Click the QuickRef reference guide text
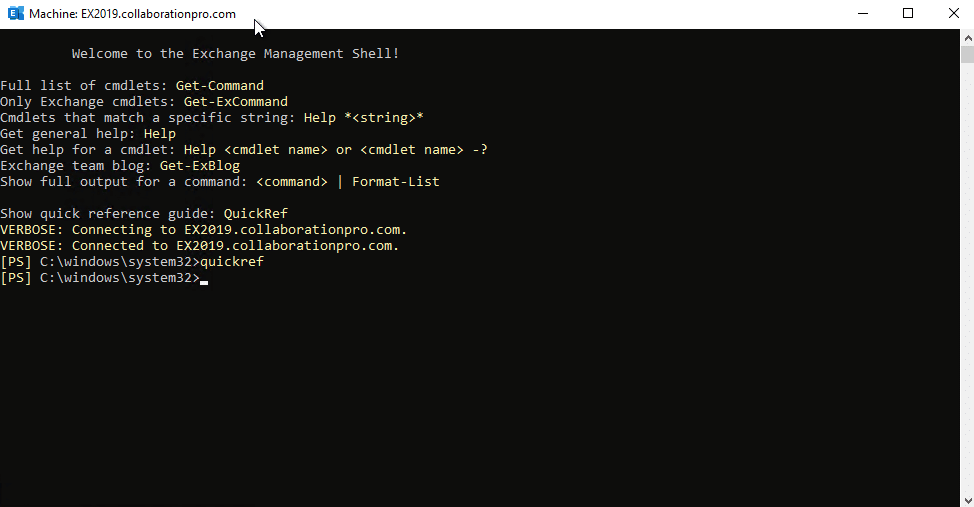The image size is (974, 507). (256, 214)
